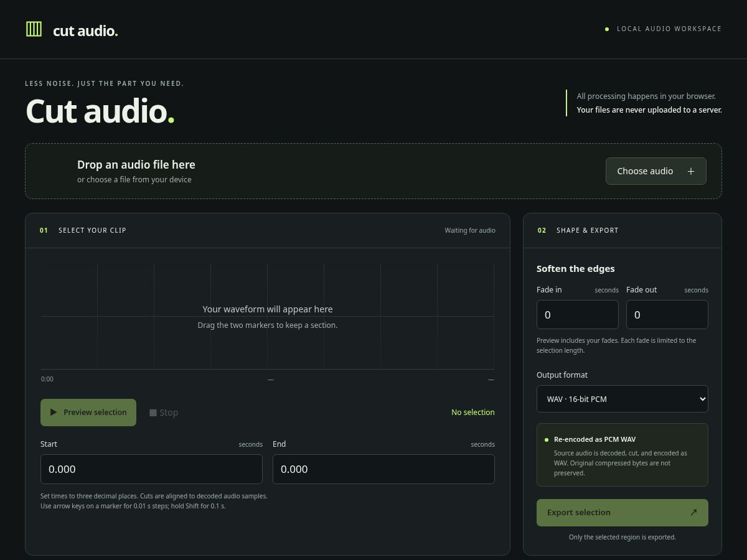Click the 'SHAPE & EXPORT' section header
Viewport: 747px width, 560px height.
[588, 230]
